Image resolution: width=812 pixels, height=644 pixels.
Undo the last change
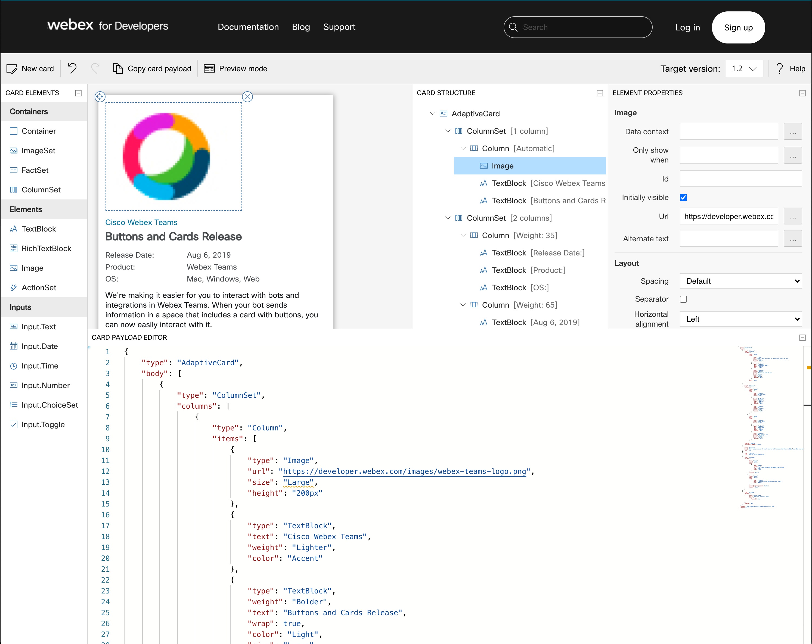(72, 68)
